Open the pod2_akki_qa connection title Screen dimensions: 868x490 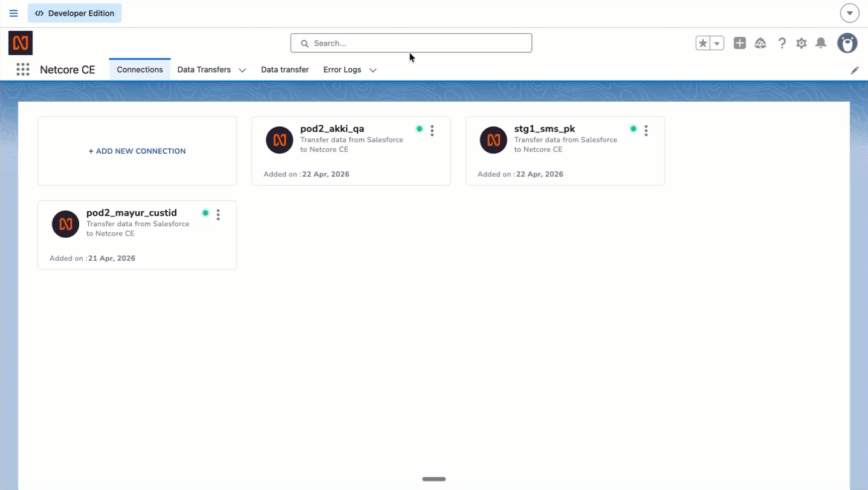[332, 129]
